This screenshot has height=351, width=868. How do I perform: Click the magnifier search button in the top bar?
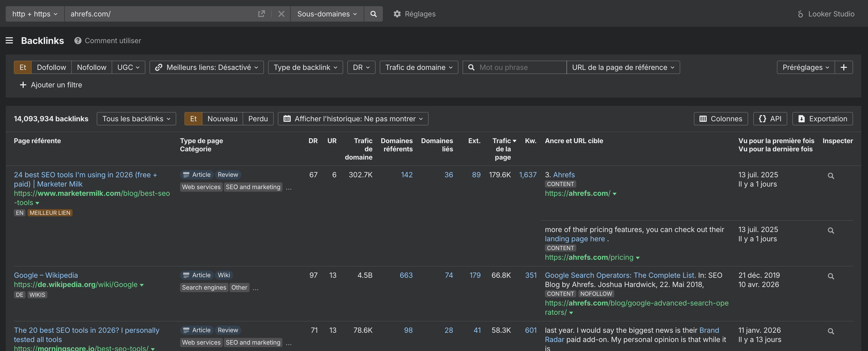pos(373,14)
